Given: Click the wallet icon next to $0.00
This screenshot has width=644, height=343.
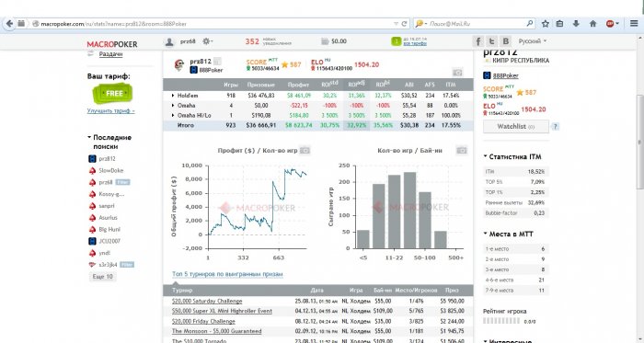Looking at the screenshot, I should [x=325, y=41].
